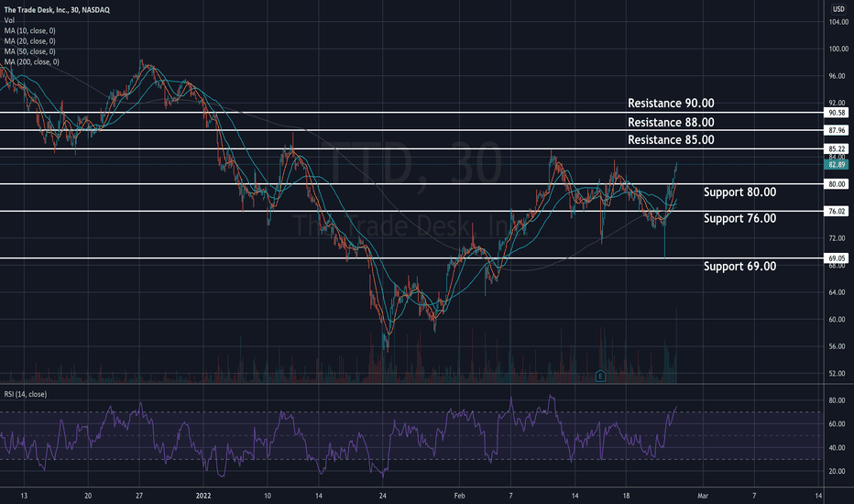Click the 80.00 price line tag

point(837,184)
